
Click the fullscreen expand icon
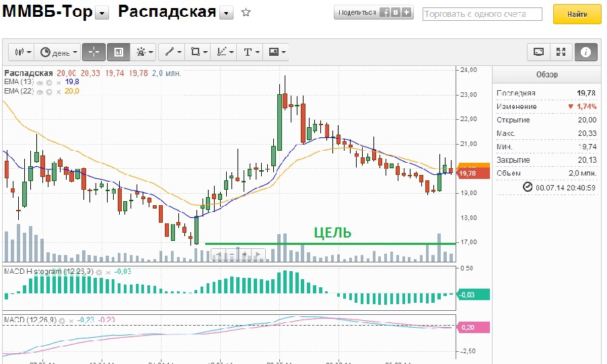561,52
